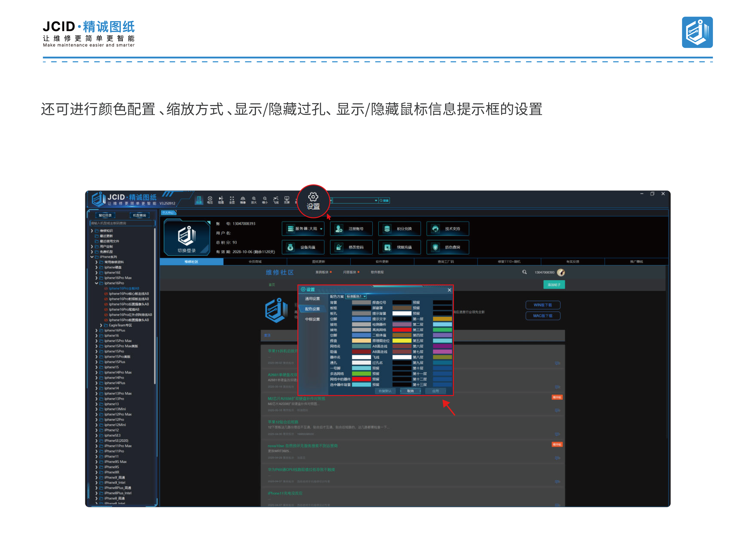Expand the EagleTeam专区 folder

click(x=101, y=325)
